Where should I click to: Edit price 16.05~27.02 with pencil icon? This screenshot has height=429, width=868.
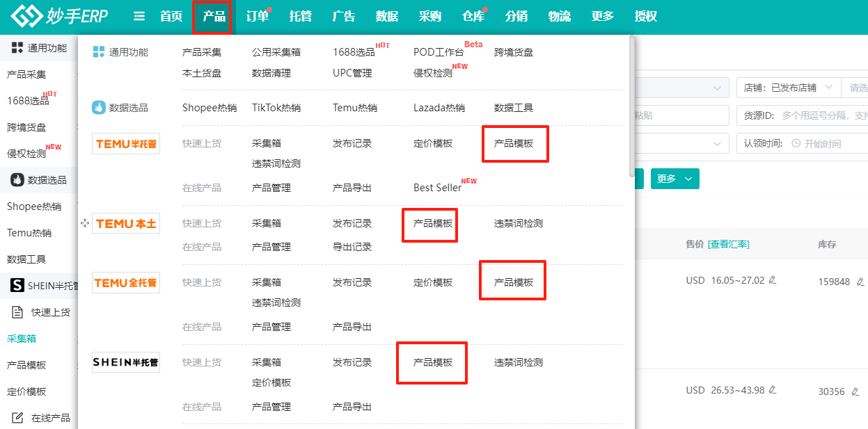click(x=773, y=280)
